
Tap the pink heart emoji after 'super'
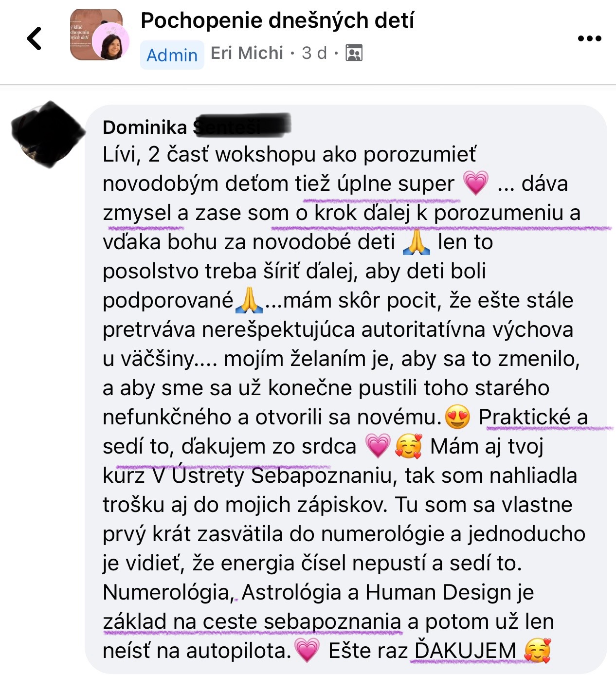pos(475,183)
